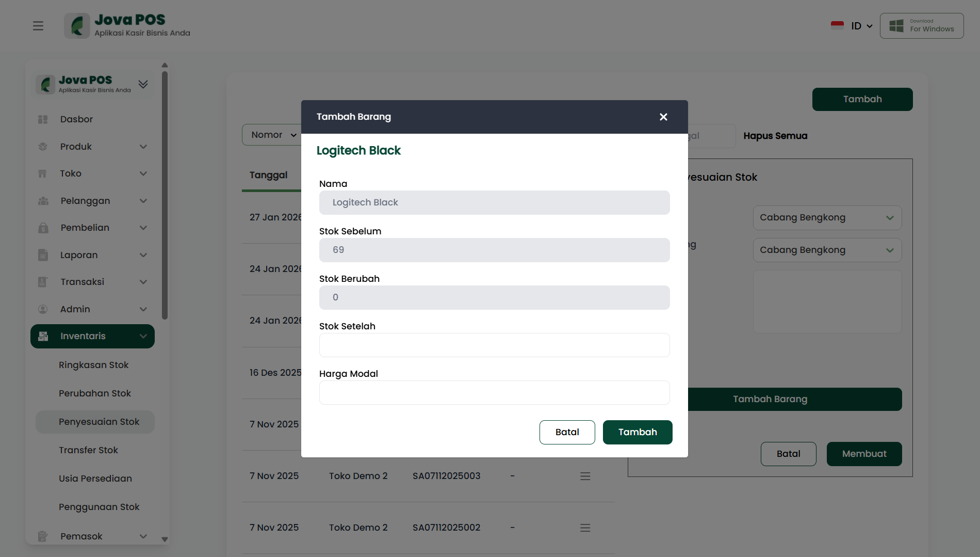Click the Laporan document icon
The width and height of the screenshot is (980, 557).
pyautogui.click(x=43, y=255)
